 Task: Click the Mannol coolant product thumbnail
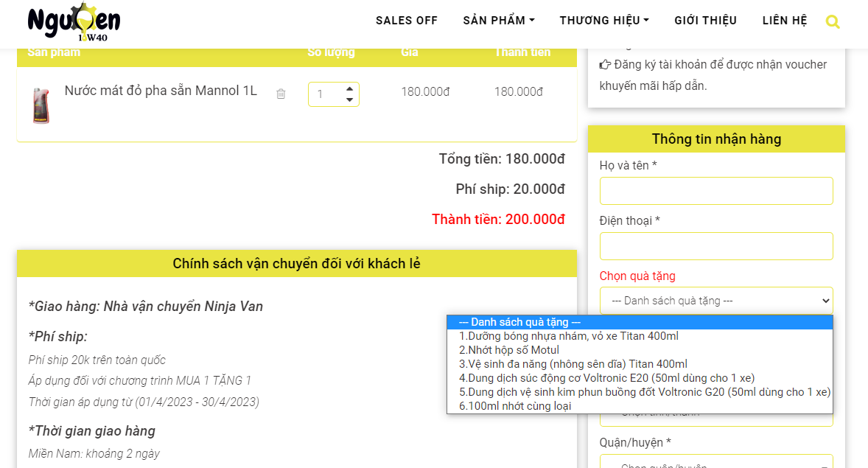point(41,105)
